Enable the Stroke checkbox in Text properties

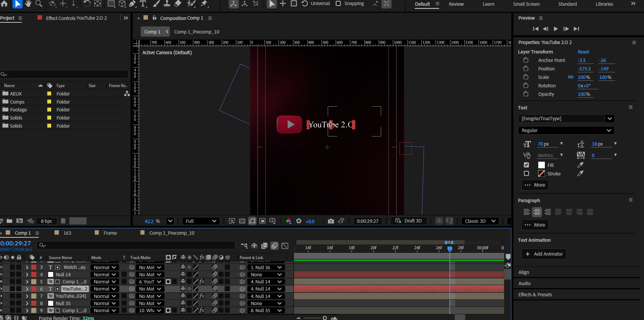click(526, 173)
